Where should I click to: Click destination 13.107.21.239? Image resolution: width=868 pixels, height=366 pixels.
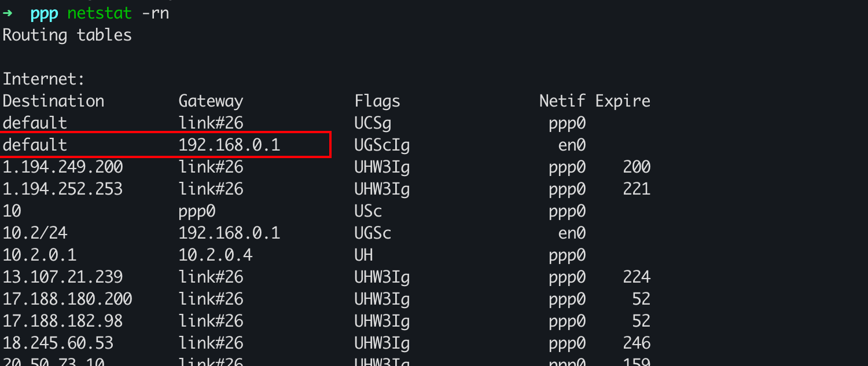pos(62,277)
